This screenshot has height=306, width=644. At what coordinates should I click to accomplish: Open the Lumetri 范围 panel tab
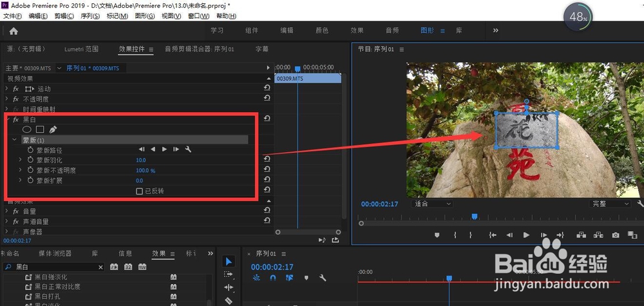pos(81,49)
